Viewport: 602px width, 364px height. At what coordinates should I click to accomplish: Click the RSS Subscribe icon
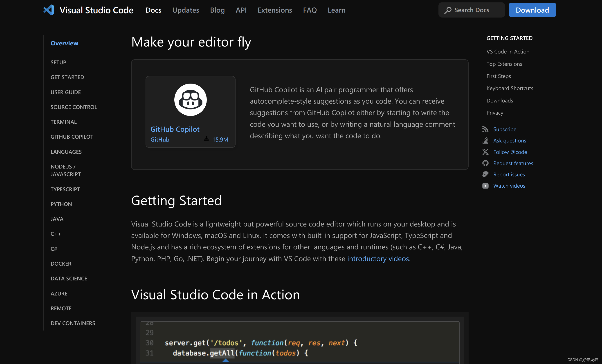[x=485, y=129]
